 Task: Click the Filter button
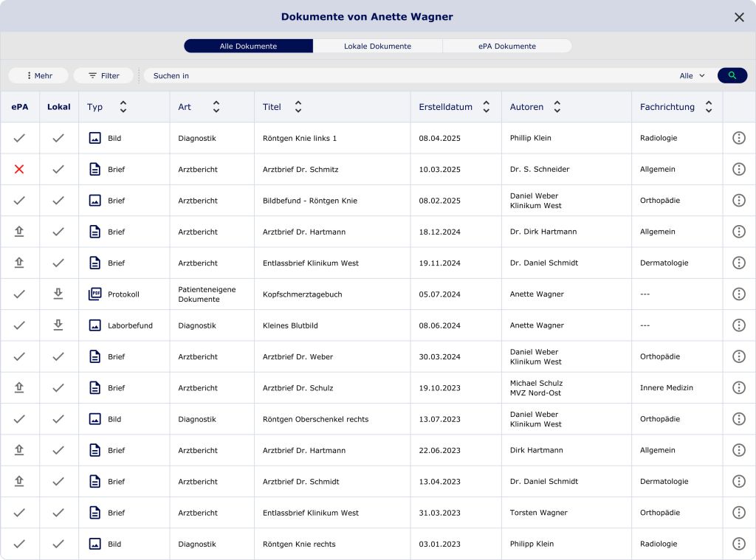click(103, 75)
